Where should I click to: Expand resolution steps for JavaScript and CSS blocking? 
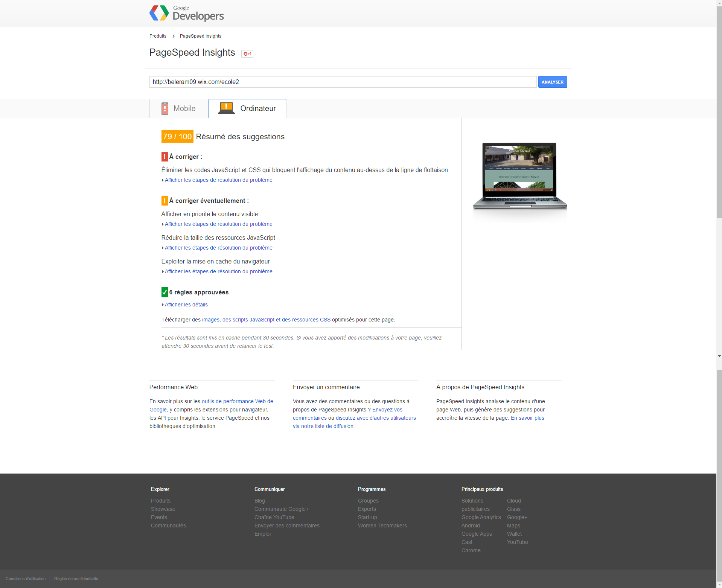click(217, 180)
